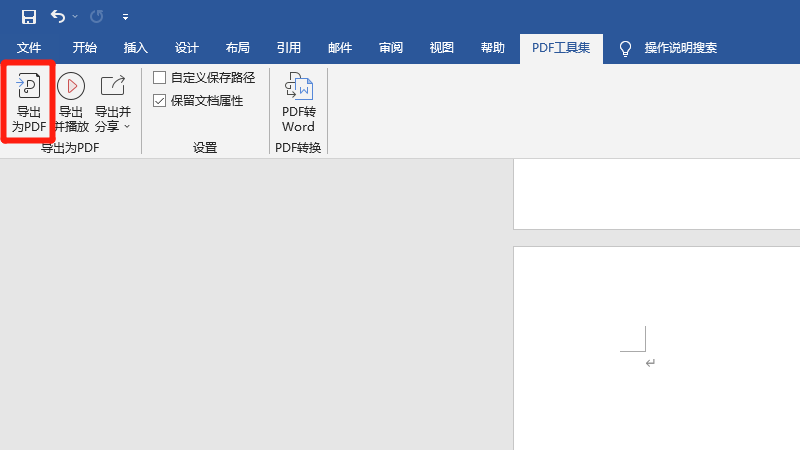Uncheck the 保留文档属性 checkbox
800x450 pixels.
click(160, 101)
